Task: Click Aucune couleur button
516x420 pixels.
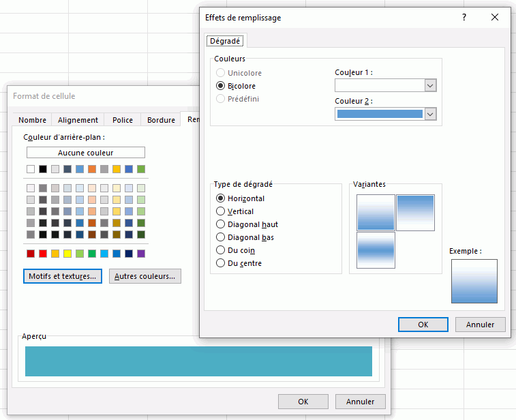Action: 85,153
